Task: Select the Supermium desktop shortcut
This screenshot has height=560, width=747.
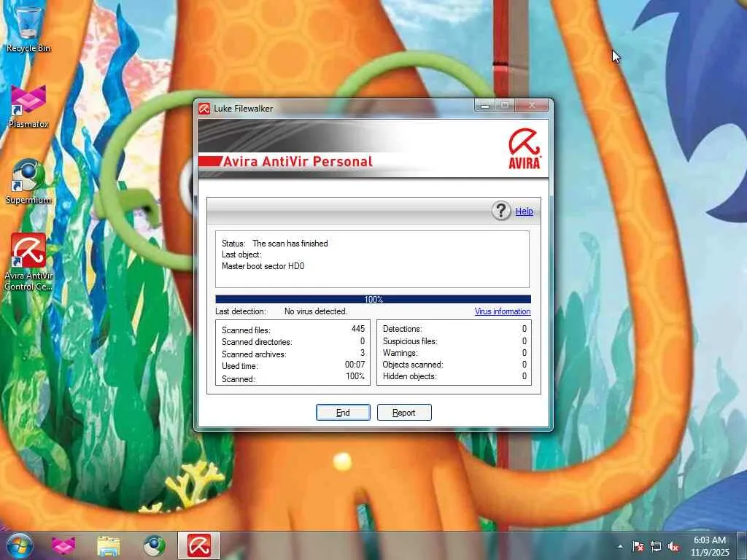Action: (x=28, y=182)
